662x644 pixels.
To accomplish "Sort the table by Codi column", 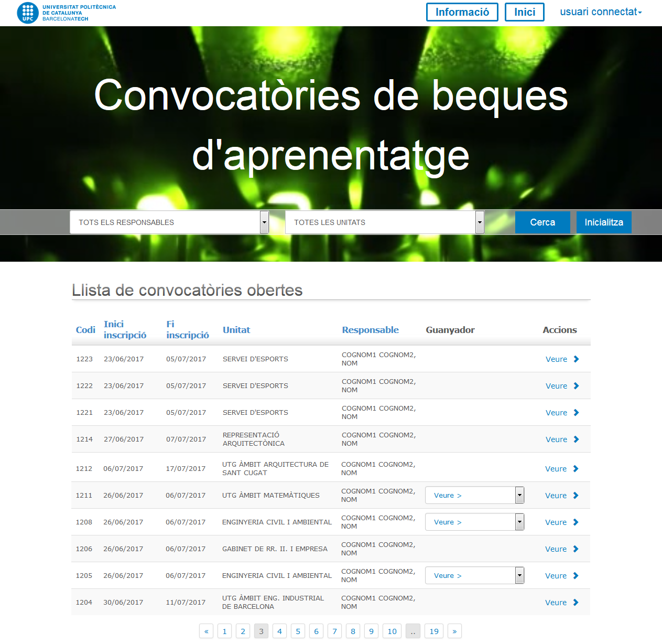I will 85,330.
